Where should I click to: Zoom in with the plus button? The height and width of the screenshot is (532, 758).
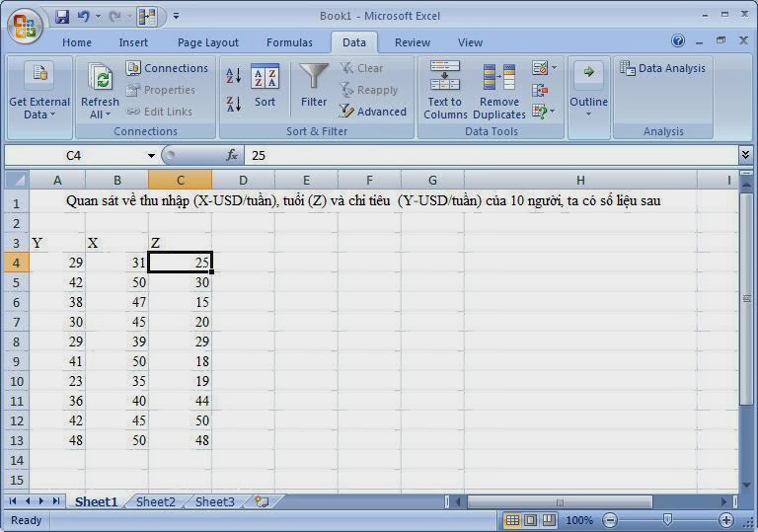[x=725, y=520]
